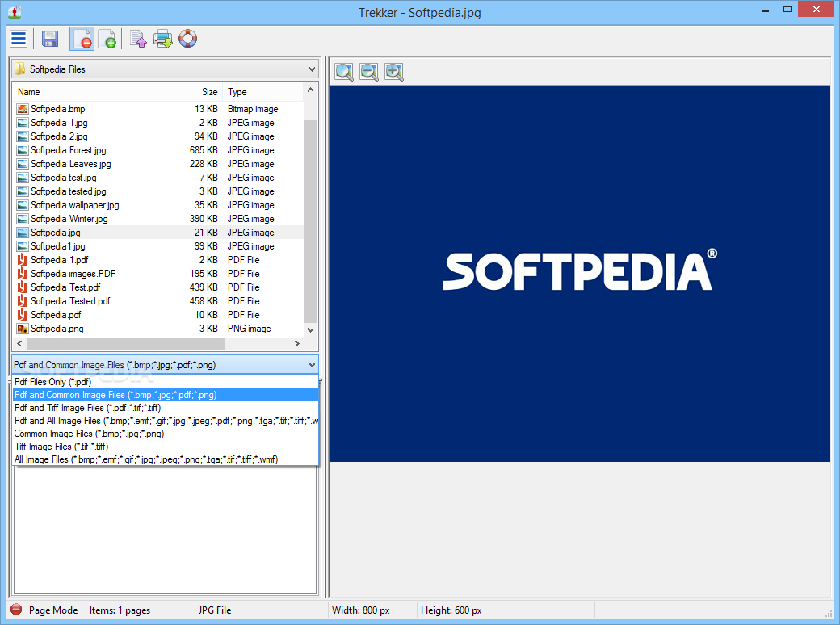Click the horizontal scrollbar thumb under file list
840x625 pixels.
pyautogui.click(x=125, y=343)
